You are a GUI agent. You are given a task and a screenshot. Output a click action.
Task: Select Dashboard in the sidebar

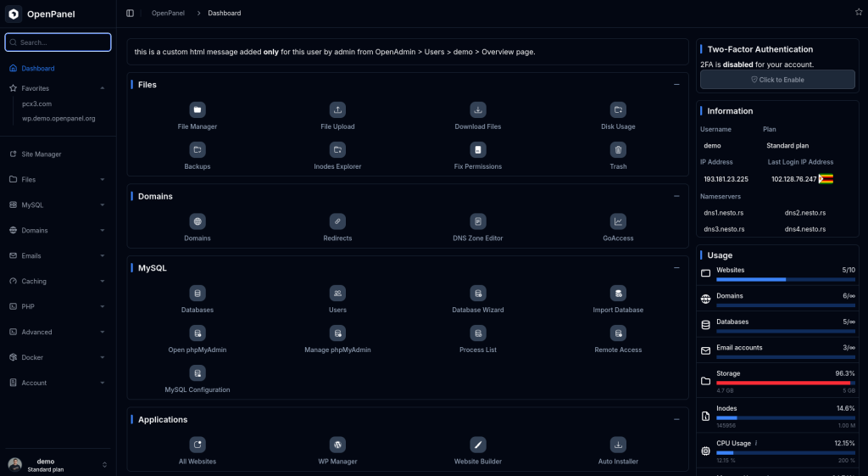(37, 69)
